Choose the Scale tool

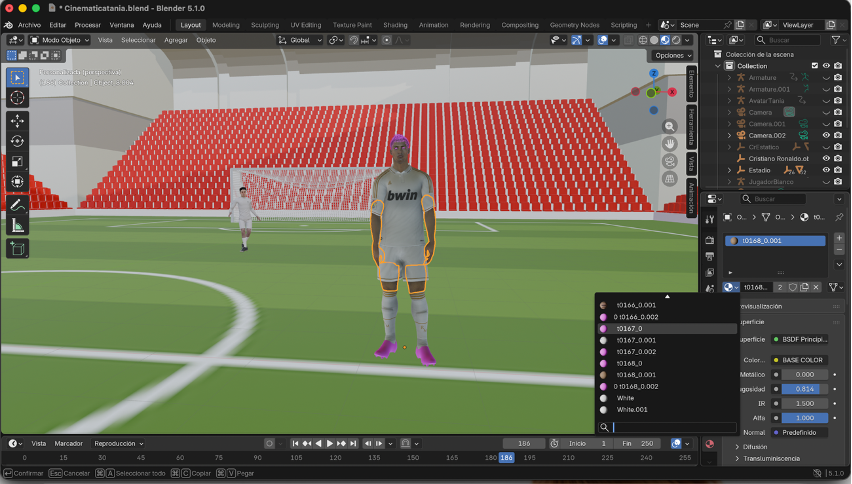(17, 161)
